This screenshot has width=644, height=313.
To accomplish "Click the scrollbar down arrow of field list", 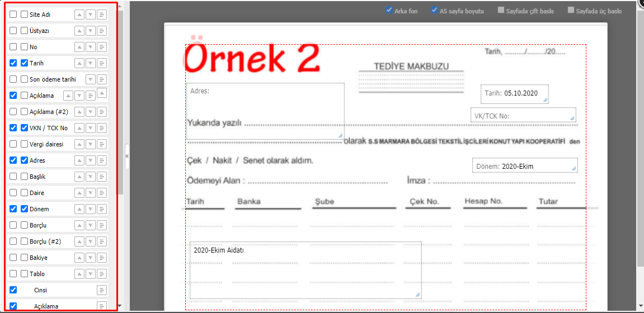I will tap(120, 306).
